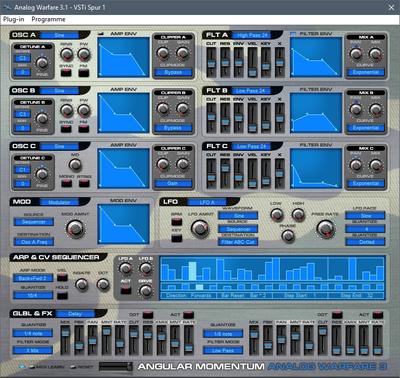The width and height of the screenshot is (400, 378).
Task: Open OSC A waveform selector showing Sine
Action: (59, 35)
